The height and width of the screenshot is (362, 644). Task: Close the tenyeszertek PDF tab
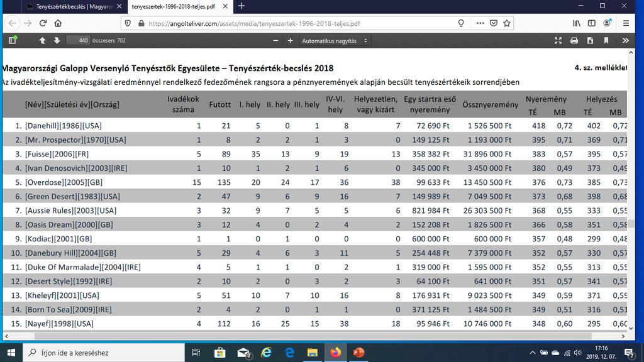(x=225, y=6)
